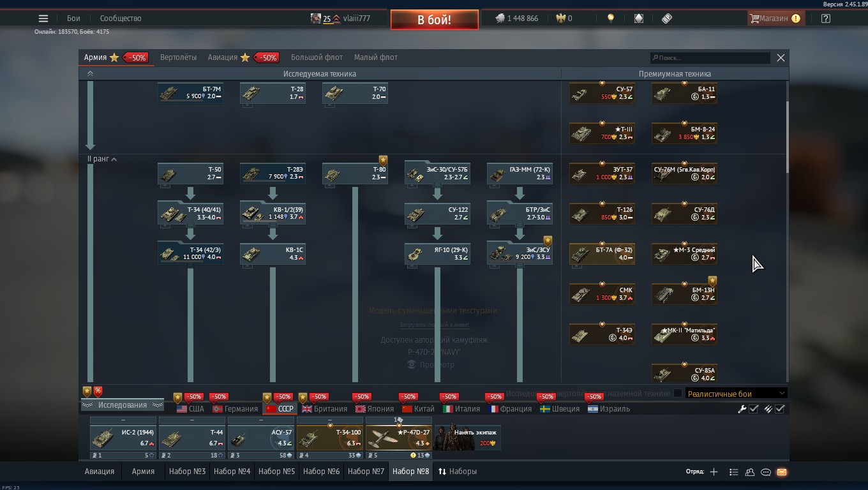Toggle auto-ammo refill checkbox at right

[780, 409]
